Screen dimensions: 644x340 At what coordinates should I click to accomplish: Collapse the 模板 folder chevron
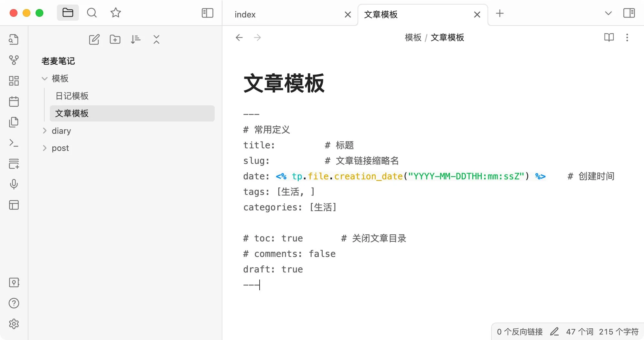pos(45,79)
